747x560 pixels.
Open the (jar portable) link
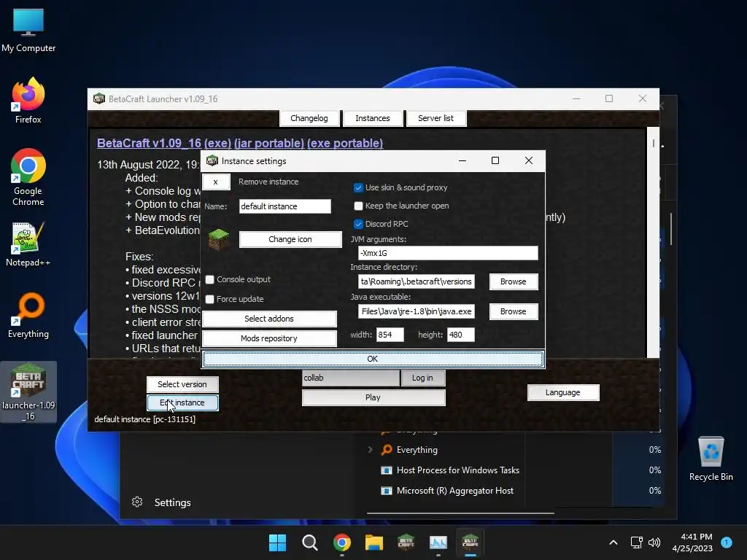point(268,144)
